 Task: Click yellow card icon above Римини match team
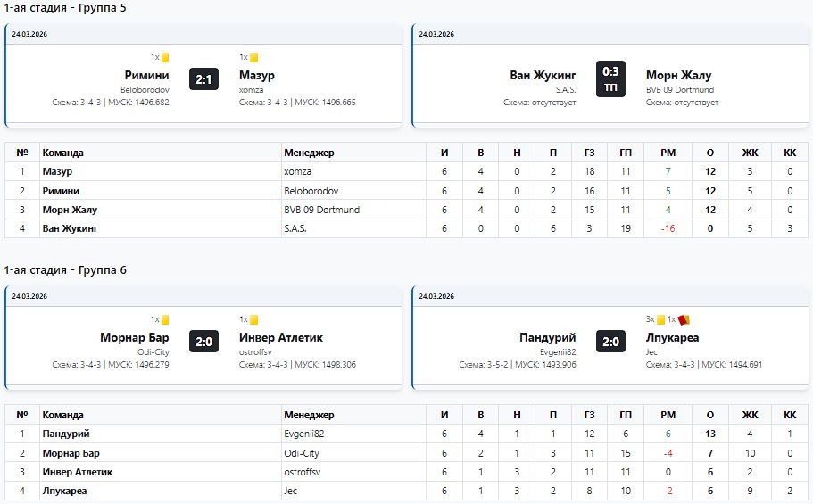pos(165,58)
